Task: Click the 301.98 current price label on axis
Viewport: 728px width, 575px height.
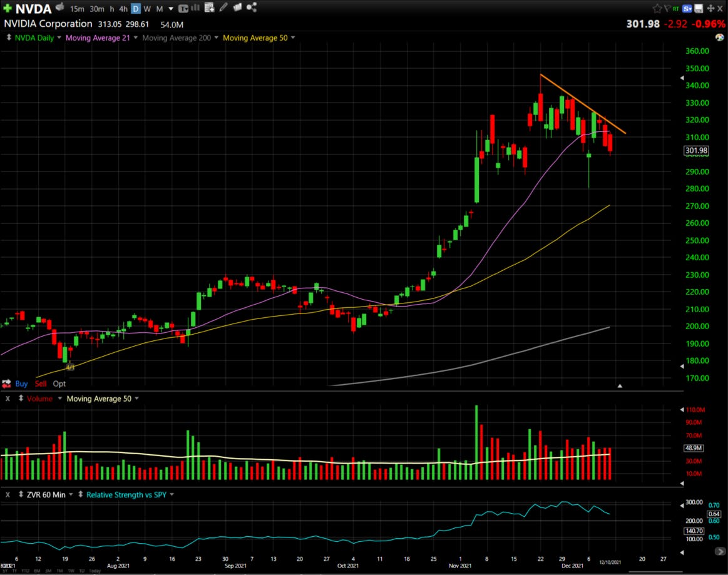Action: 697,150
